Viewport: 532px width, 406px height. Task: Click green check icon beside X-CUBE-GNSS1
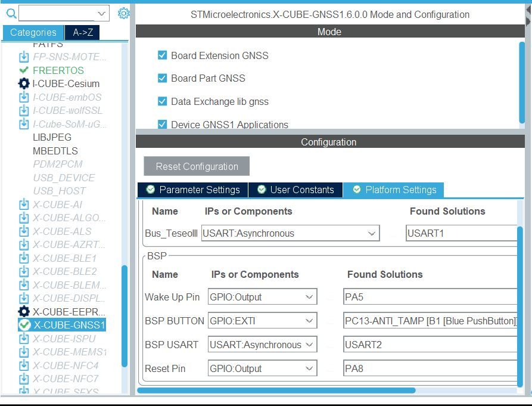point(24,325)
